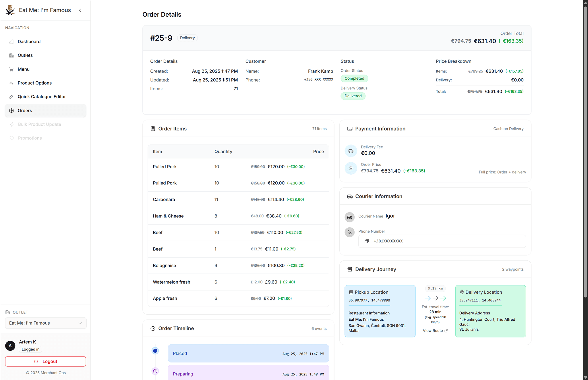588x380 pixels.
Task: Click the Quick Catalogue Editor pencil icon
Action: 11,97
